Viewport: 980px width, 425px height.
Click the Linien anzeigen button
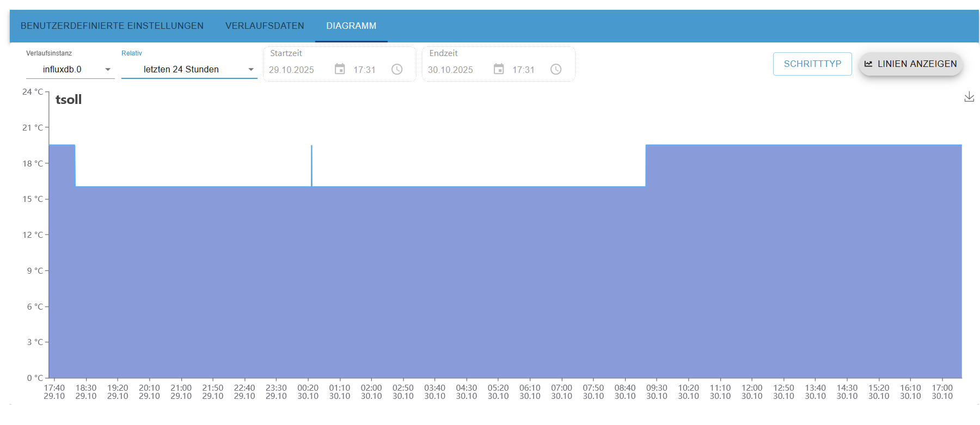pyautogui.click(x=911, y=64)
